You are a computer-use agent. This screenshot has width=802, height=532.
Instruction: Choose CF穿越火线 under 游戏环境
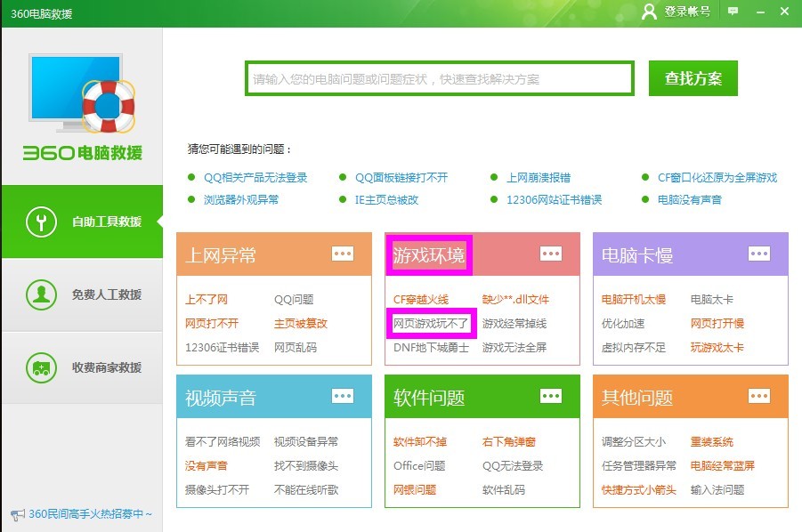pyautogui.click(x=421, y=300)
